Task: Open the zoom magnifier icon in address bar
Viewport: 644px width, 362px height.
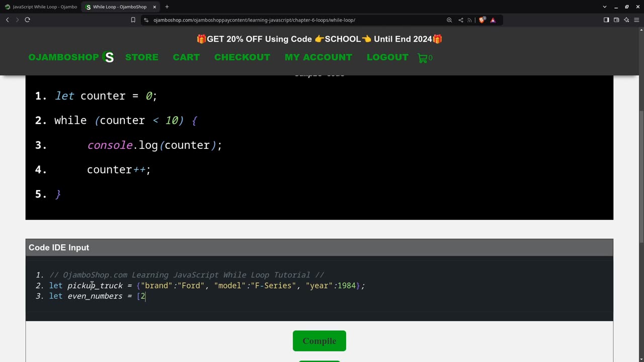Action: tap(449, 20)
